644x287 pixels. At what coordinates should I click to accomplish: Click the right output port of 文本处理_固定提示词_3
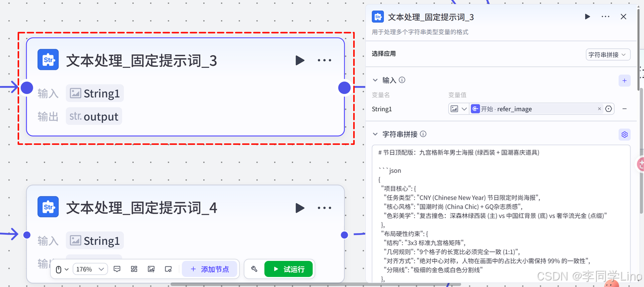pyautogui.click(x=344, y=88)
